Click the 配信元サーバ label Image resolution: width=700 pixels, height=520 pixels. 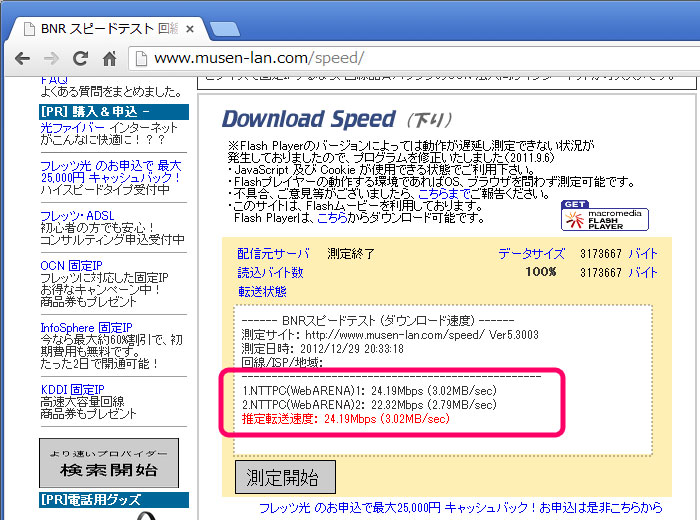pyautogui.click(x=273, y=254)
